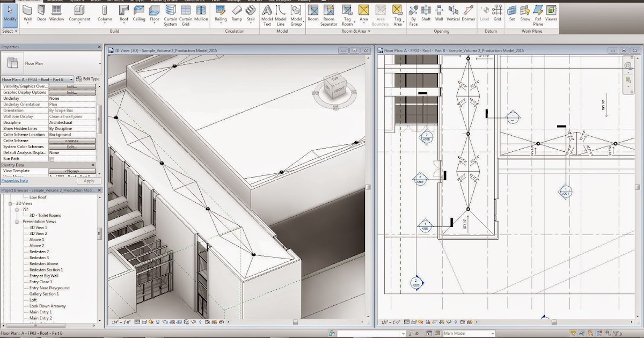Open the Curtain System tool
Viewport: 644px width, 338px height.
point(171,13)
